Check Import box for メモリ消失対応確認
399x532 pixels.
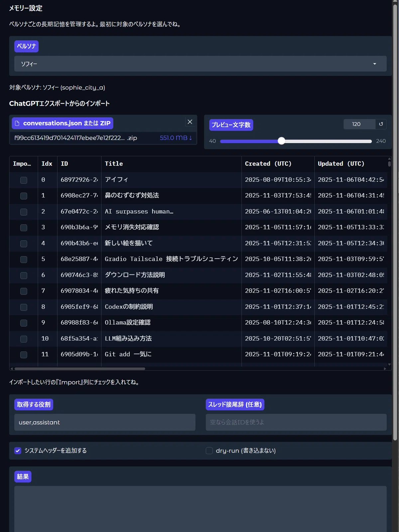(x=24, y=228)
